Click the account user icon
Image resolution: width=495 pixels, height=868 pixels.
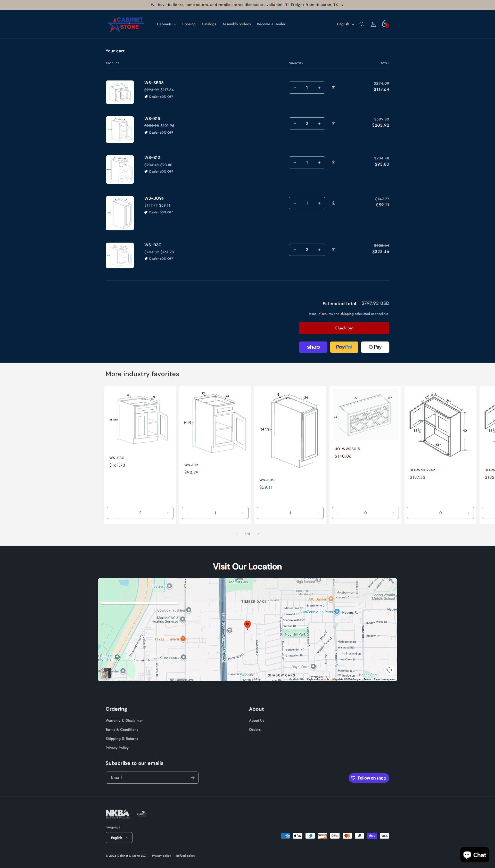point(373,24)
